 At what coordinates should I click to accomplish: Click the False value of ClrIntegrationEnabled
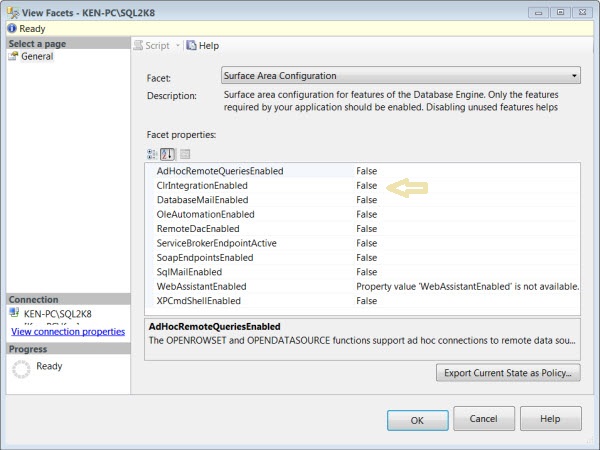point(367,186)
